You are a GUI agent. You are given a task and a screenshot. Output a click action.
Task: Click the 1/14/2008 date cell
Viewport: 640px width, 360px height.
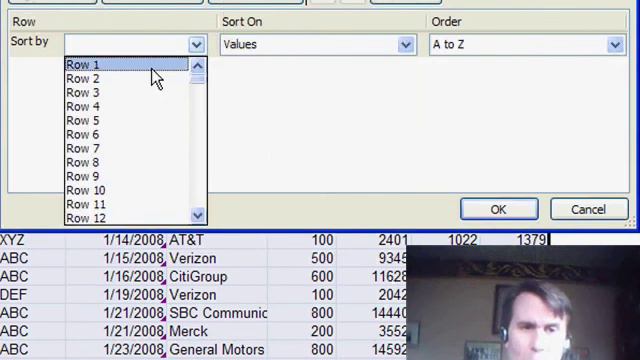tap(116, 240)
